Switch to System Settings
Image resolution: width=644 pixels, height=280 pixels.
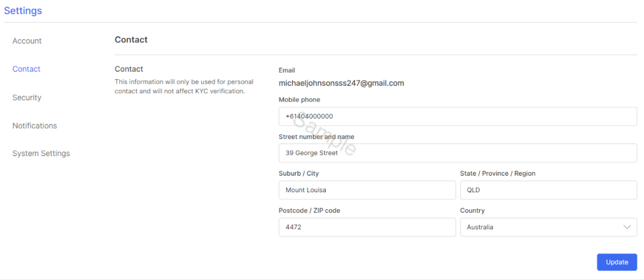point(41,154)
